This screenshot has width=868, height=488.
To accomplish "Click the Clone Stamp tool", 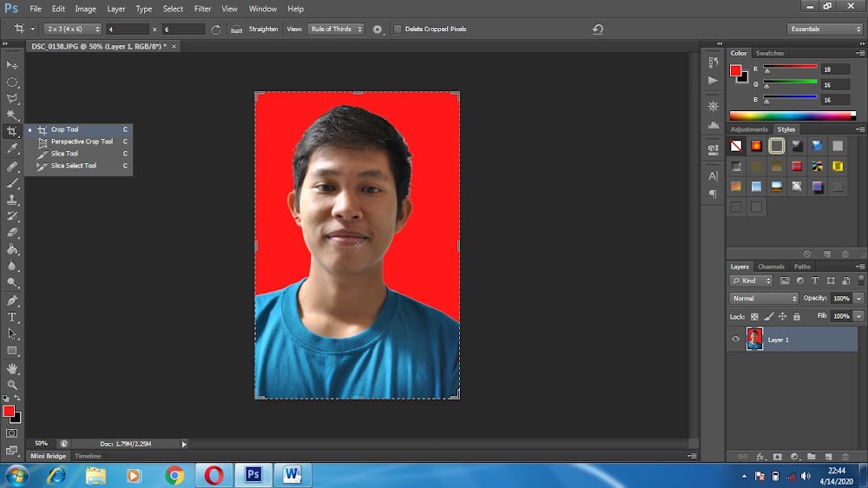I will tap(12, 200).
